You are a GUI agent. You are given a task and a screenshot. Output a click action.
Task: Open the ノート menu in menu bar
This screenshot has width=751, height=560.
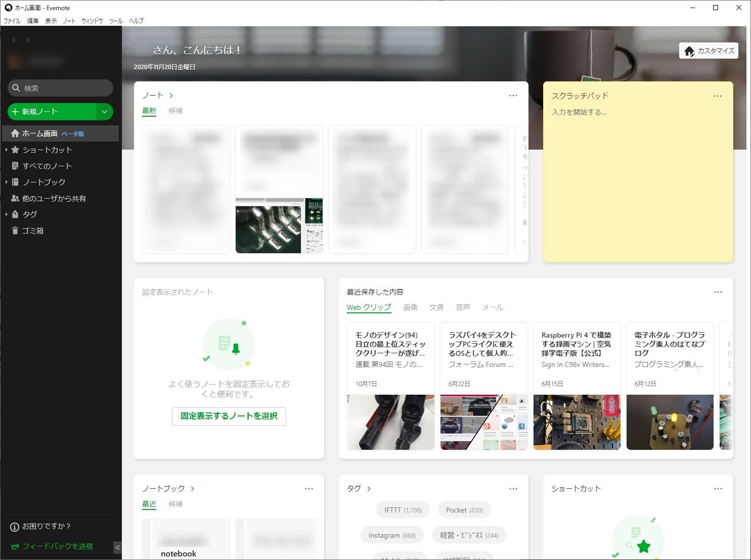69,21
